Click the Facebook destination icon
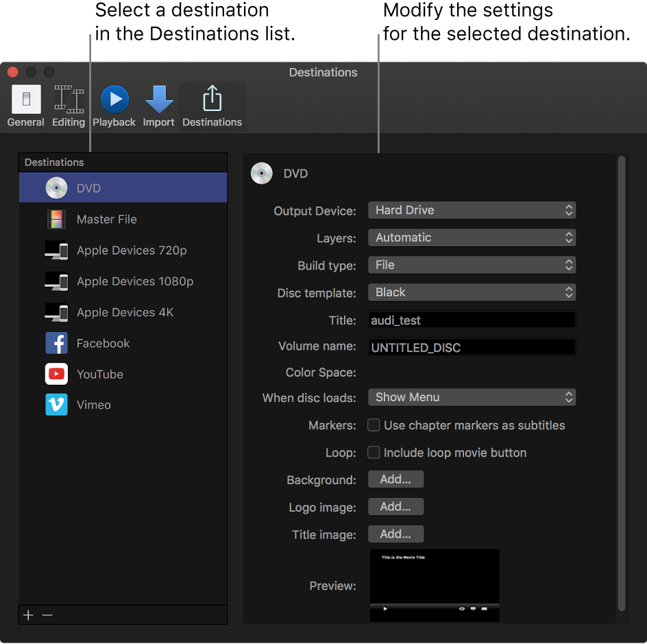The image size is (647, 644). [x=56, y=343]
